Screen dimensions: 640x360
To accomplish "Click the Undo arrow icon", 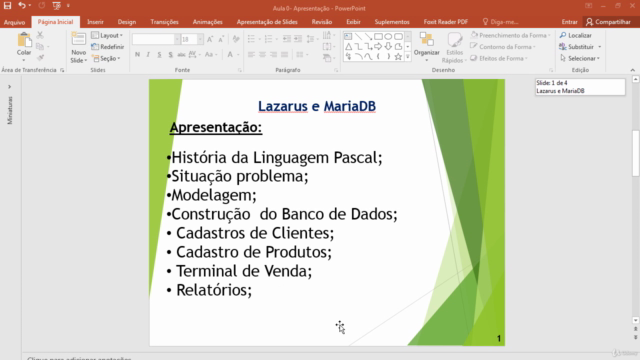I will (x=22, y=5).
